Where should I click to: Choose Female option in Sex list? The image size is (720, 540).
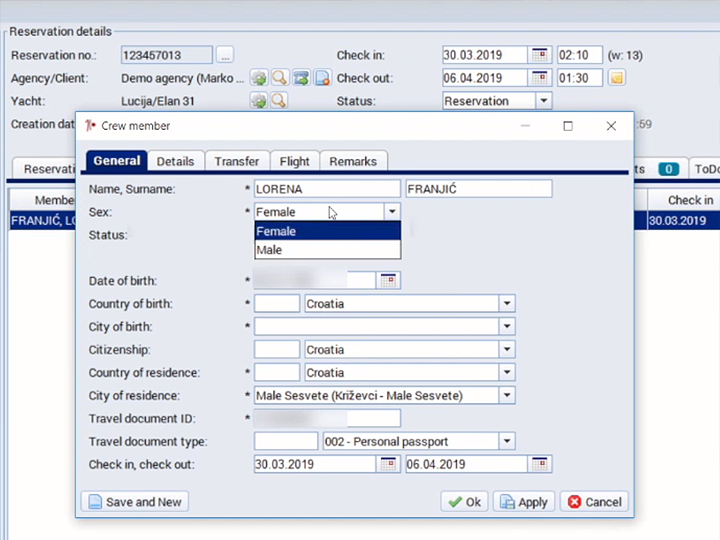pos(327,231)
